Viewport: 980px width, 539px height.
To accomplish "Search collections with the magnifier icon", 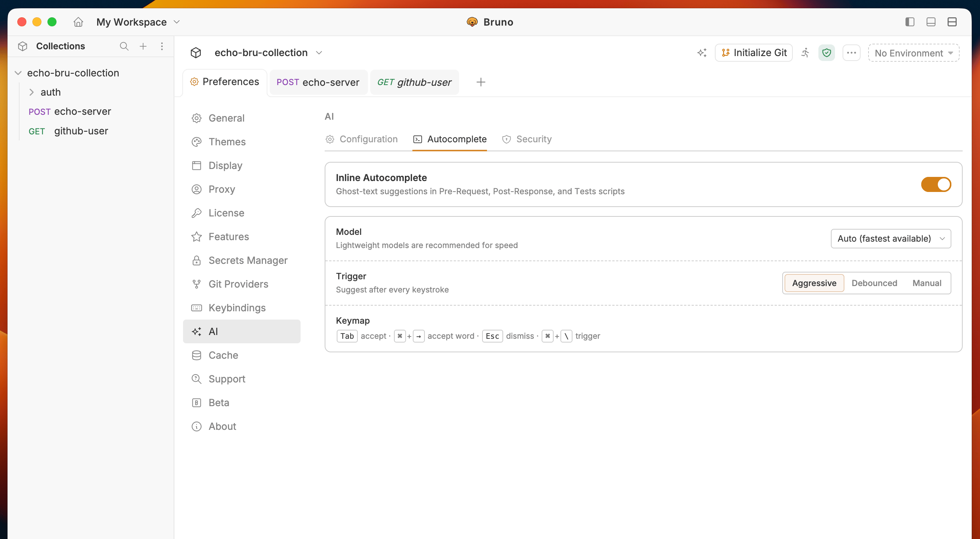I will click(124, 46).
